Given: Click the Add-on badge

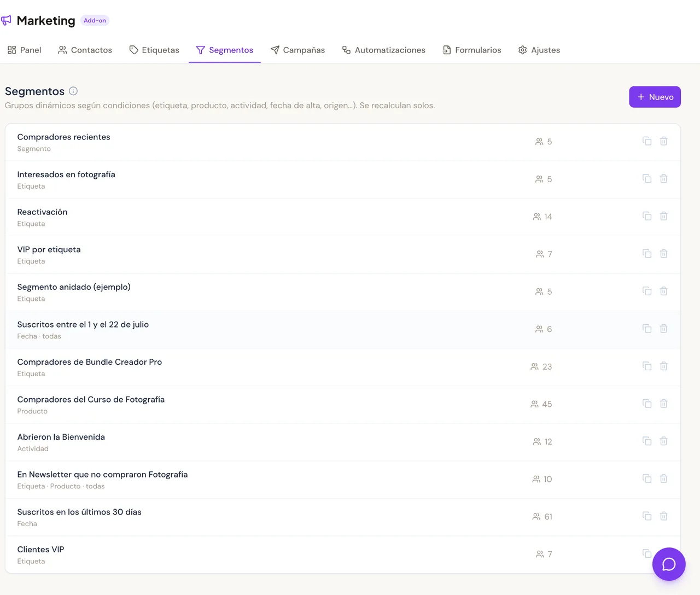Looking at the screenshot, I should click(95, 21).
